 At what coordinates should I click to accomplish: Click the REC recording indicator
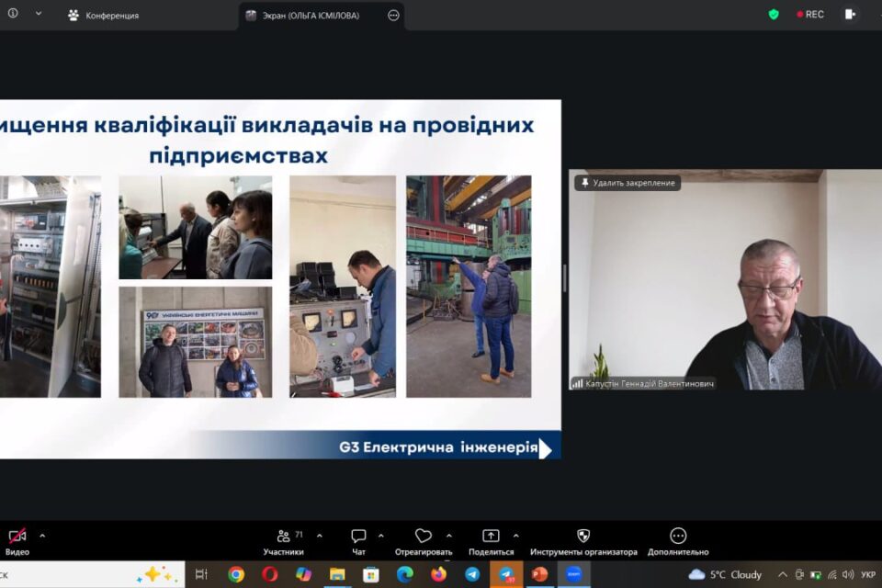coord(810,15)
